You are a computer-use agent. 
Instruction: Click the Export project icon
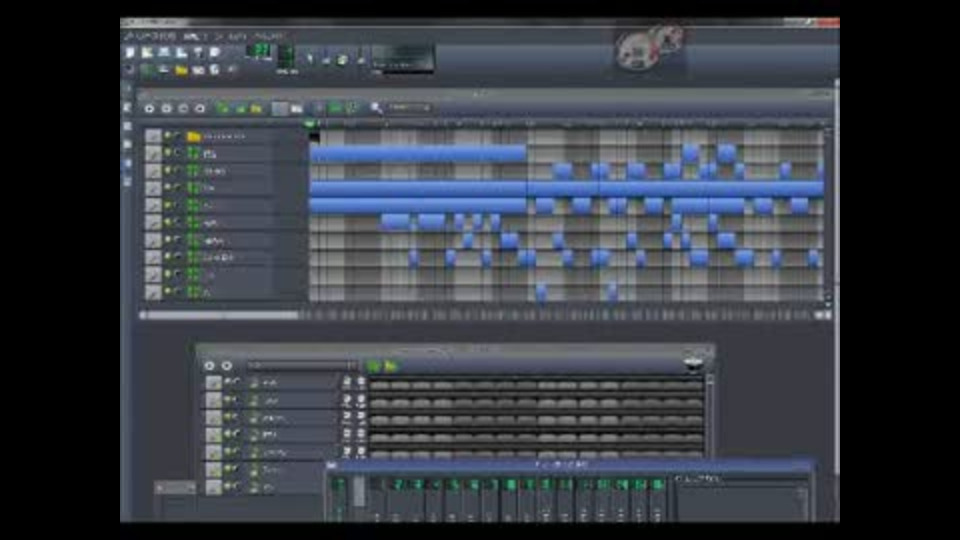215,53
